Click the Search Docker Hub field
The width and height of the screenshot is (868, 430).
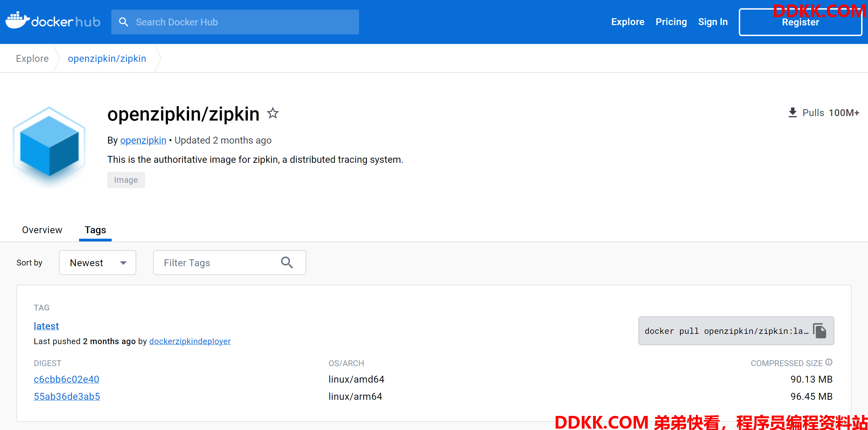pos(235,22)
